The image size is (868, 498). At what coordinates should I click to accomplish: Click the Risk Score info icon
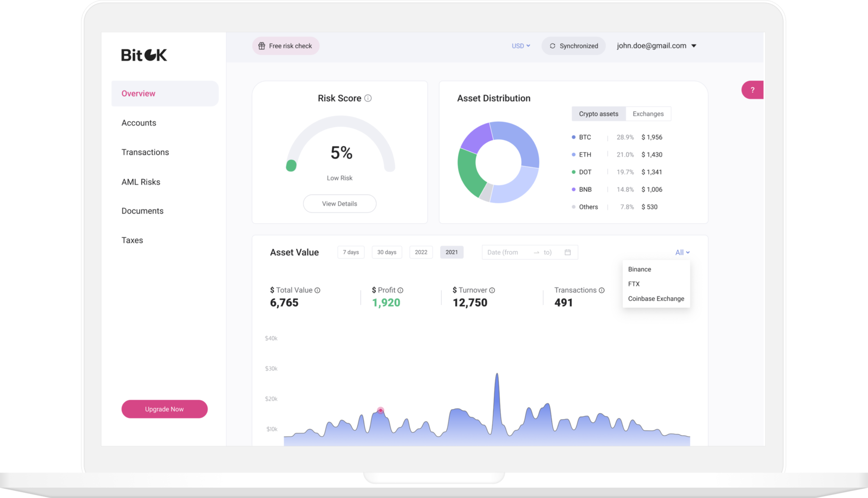coord(368,98)
